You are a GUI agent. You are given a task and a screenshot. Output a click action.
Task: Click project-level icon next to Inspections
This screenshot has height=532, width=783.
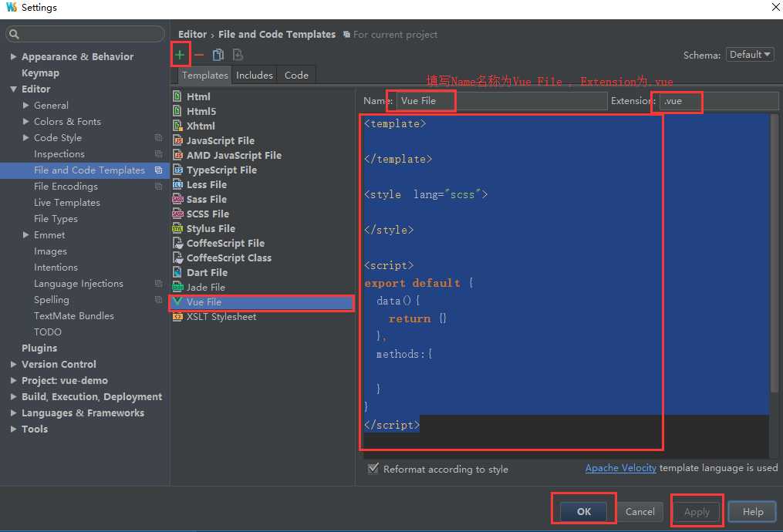[158, 153]
